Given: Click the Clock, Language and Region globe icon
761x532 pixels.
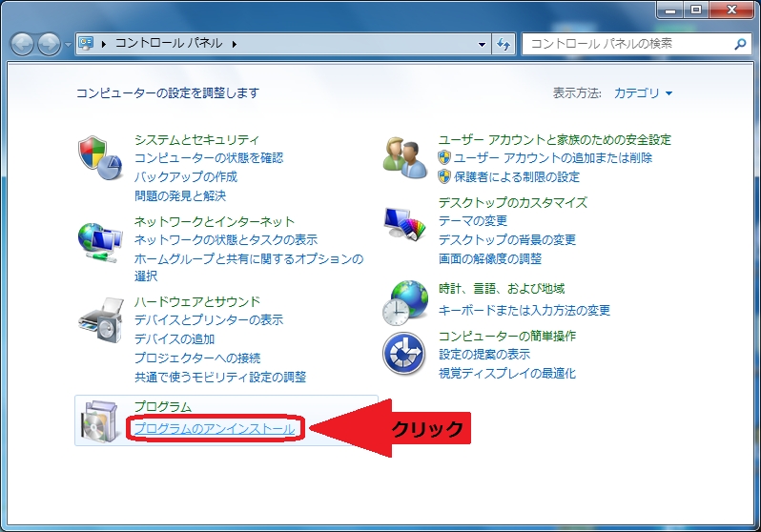Looking at the screenshot, I should 405,302.
